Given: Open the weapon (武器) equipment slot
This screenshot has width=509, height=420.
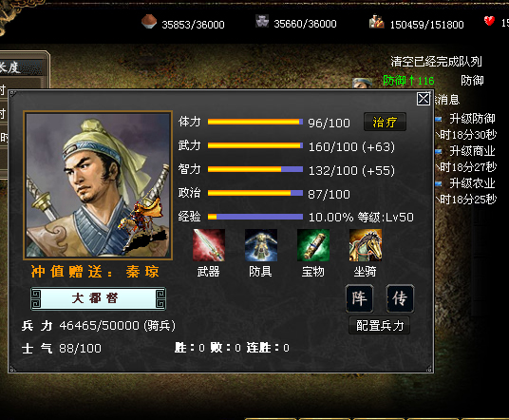Looking at the screenshot, I should [x=209, y=245].
